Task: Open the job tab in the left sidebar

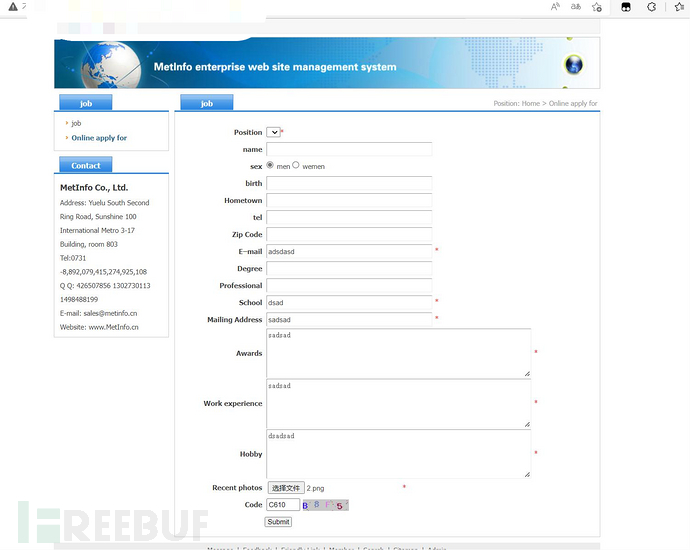Action: (86, 103)
